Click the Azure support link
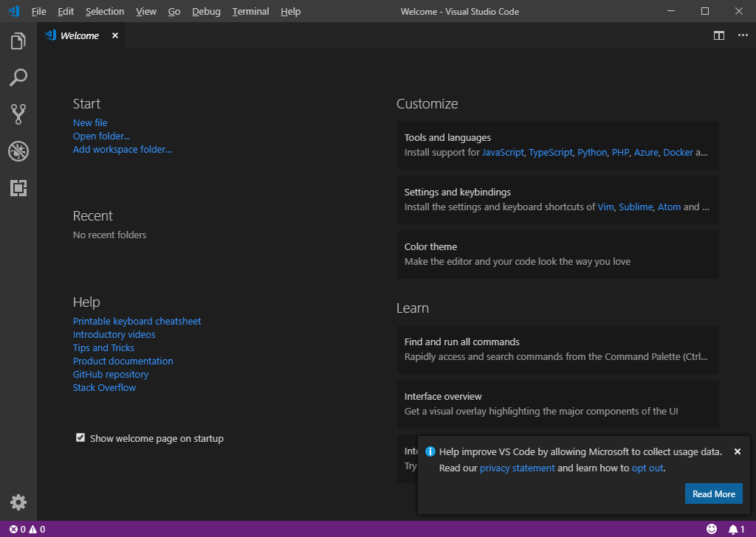 [x=646, y=152]
